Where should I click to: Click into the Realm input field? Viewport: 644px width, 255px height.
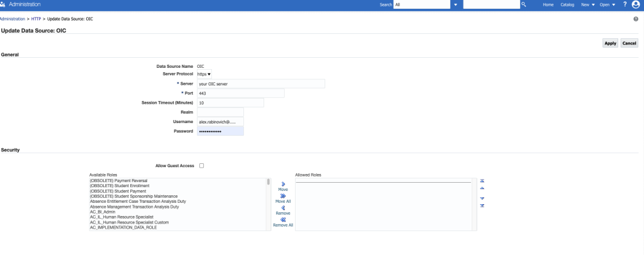coord(220,112)
